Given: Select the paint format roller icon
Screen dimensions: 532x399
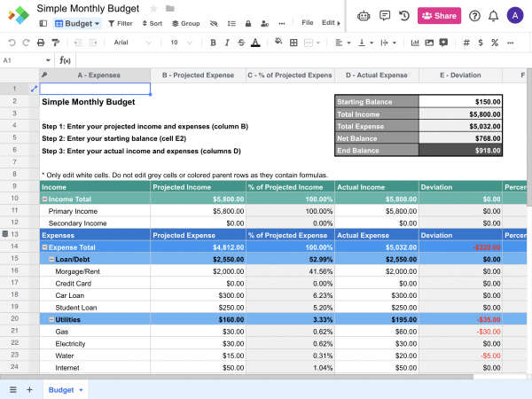Looking at the screenshot, I should click(55, 43).
